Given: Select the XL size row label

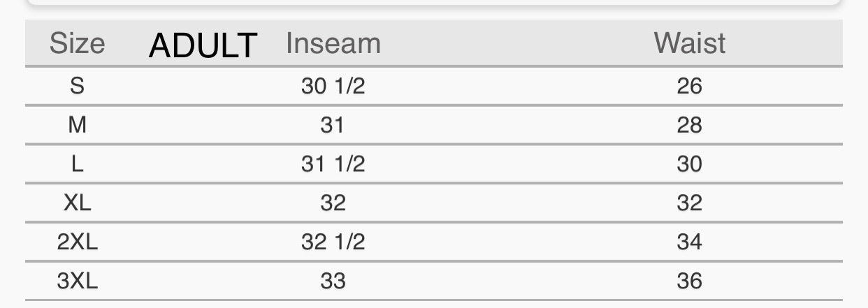Looking at the screenshot, I should [x=77, y=203].
